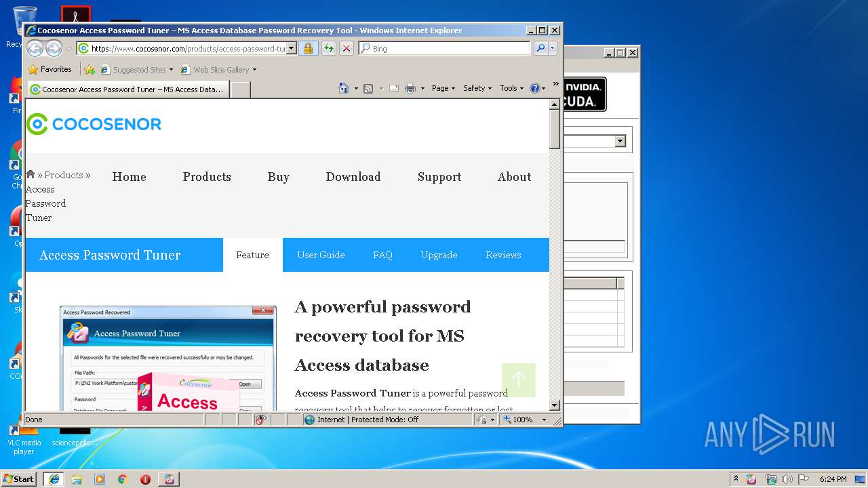Expand the command bar overflow chevron
Screen dimensions: 868x488
pyautogui.click(x=555, y=85)
